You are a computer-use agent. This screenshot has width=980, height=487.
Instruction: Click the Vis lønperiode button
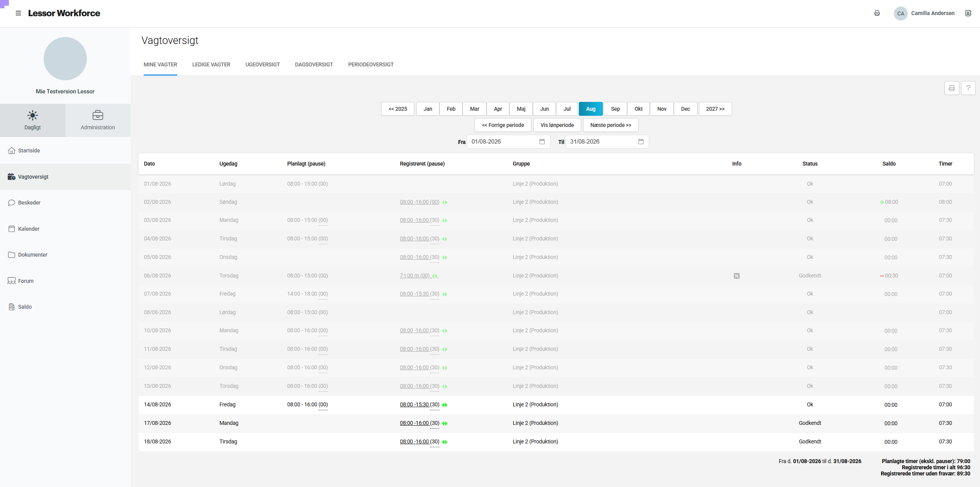[557, 125]
